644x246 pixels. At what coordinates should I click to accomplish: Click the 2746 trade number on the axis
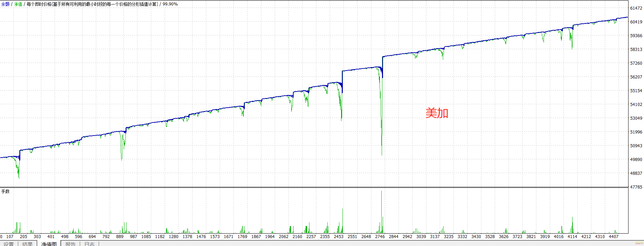(x=380, y=236)
